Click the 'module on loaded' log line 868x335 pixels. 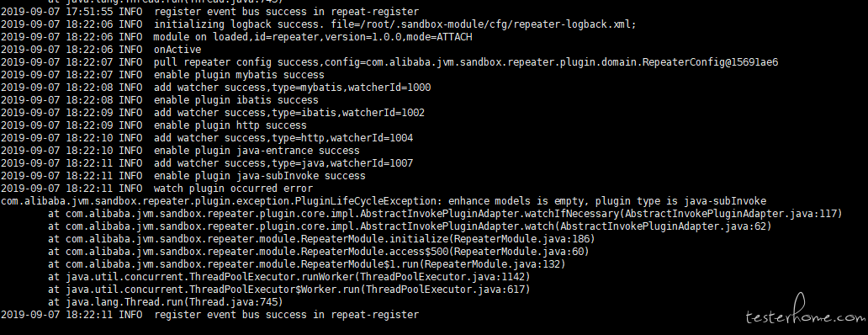point(236,37)
